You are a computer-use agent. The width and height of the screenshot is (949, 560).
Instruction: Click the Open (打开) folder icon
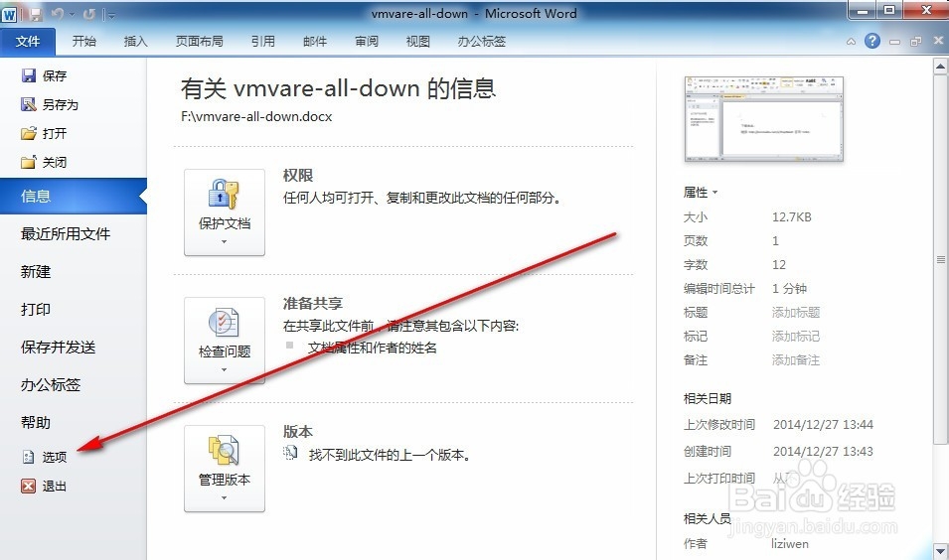pos(29,133)
